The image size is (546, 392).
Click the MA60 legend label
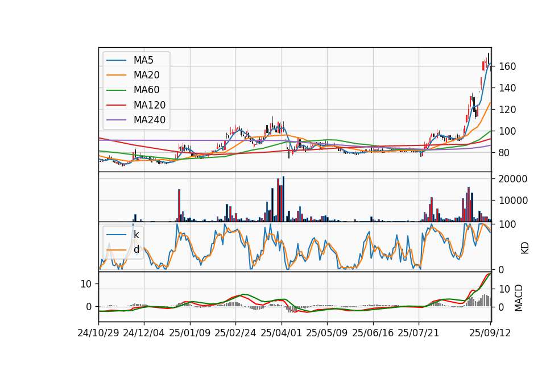coord(147,90)
